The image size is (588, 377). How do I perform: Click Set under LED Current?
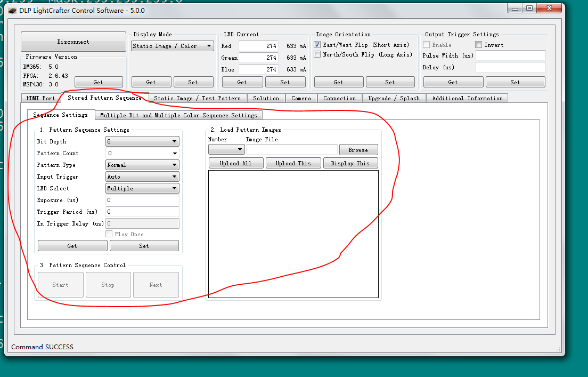(285, 82)
